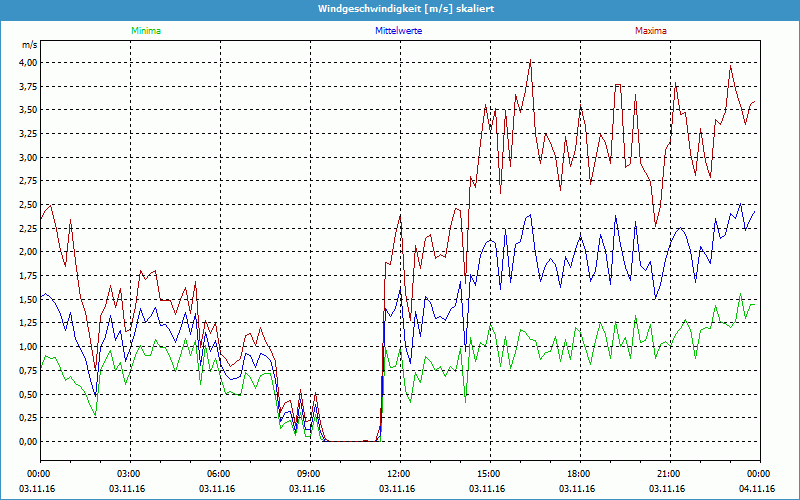Select the 0,50 y-axis value
800x500 pixels.
pyautogui.click(x=29, y=394)
